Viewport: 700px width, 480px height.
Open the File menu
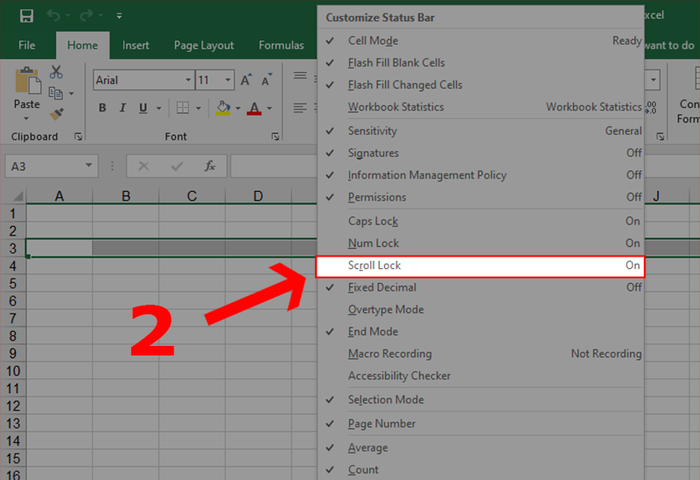27,45
